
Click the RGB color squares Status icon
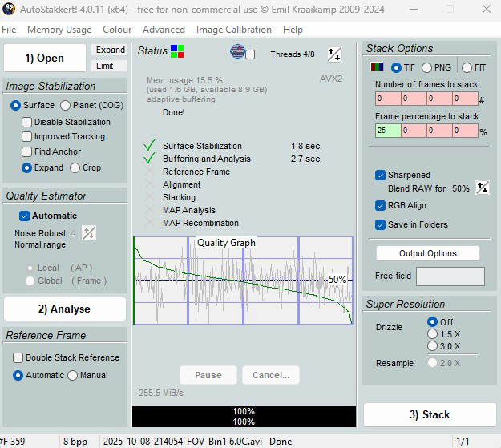pos(177,51)
